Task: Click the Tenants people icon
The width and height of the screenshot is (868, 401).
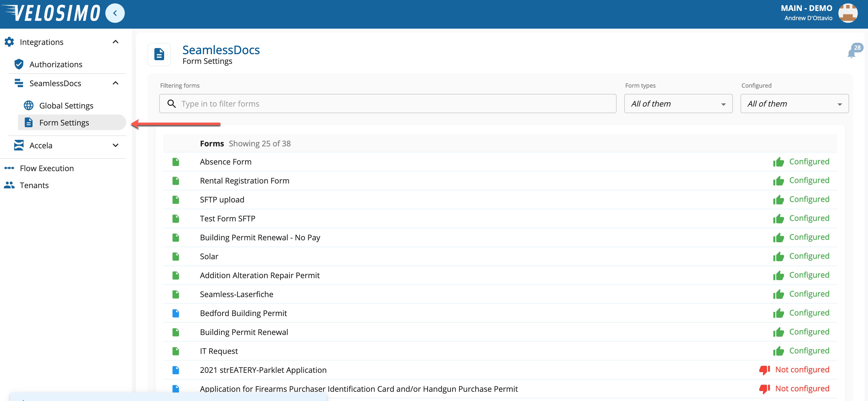Action: click(9, 185)
